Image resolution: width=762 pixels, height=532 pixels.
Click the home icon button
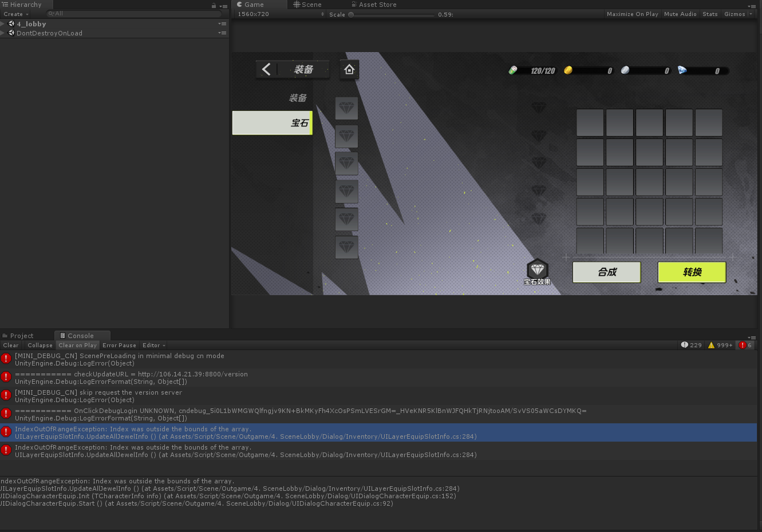(349, 70)
